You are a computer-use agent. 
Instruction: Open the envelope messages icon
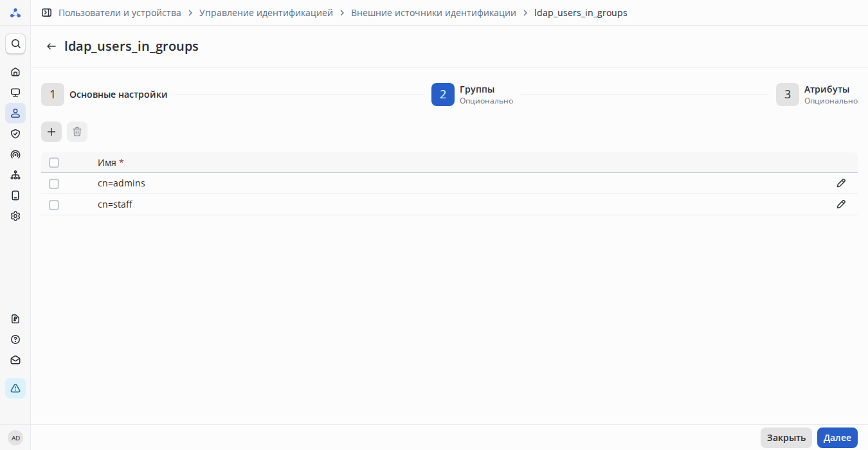click(x=15, y=360)
